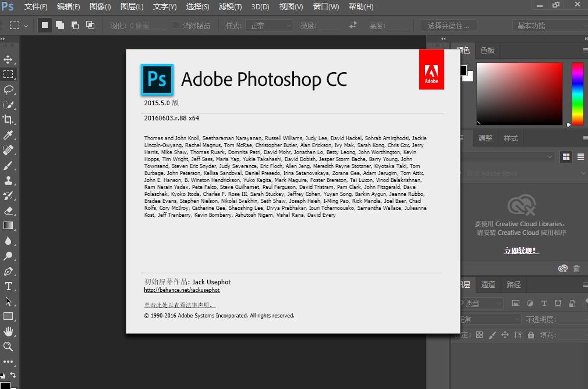Toggle pixel layer filter in Layers panel
588x389 pixels.
click(x=516, y=303)
